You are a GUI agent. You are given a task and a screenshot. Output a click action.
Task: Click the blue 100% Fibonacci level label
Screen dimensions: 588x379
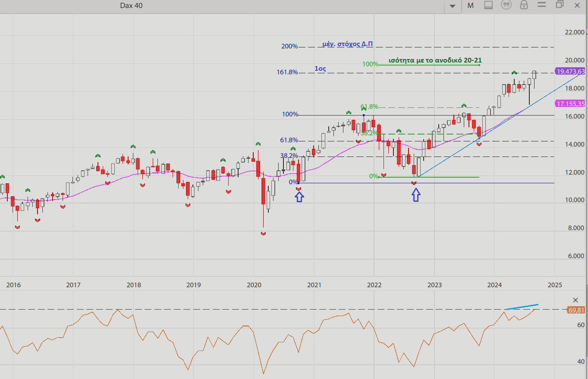click(x=290, y=114)
